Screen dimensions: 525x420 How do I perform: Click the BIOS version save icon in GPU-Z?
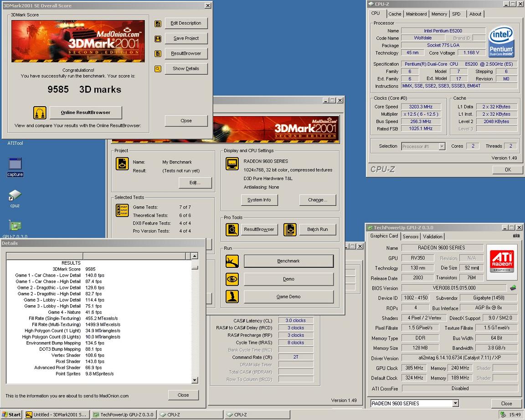tap(513, 288)
